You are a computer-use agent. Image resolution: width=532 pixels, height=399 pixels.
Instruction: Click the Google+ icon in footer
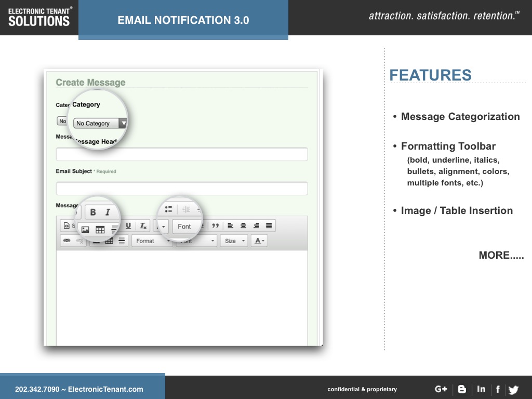tap(441, 389)
